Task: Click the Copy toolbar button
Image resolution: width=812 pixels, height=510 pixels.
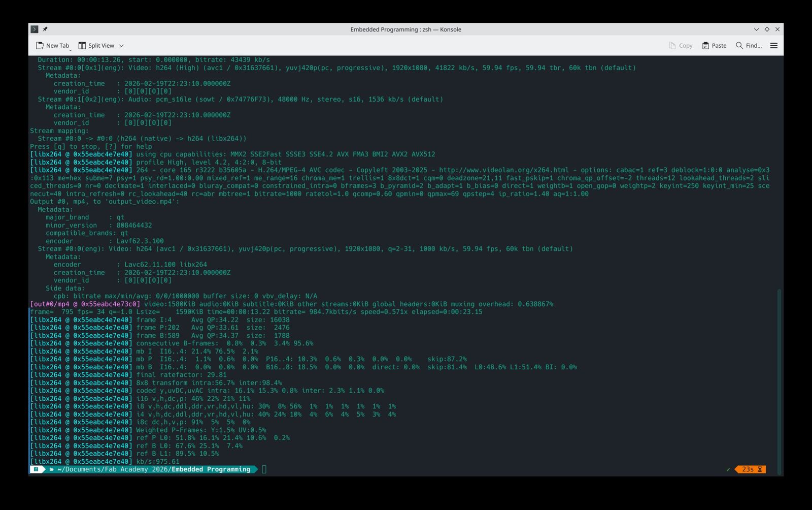Action: coord(681,46)
